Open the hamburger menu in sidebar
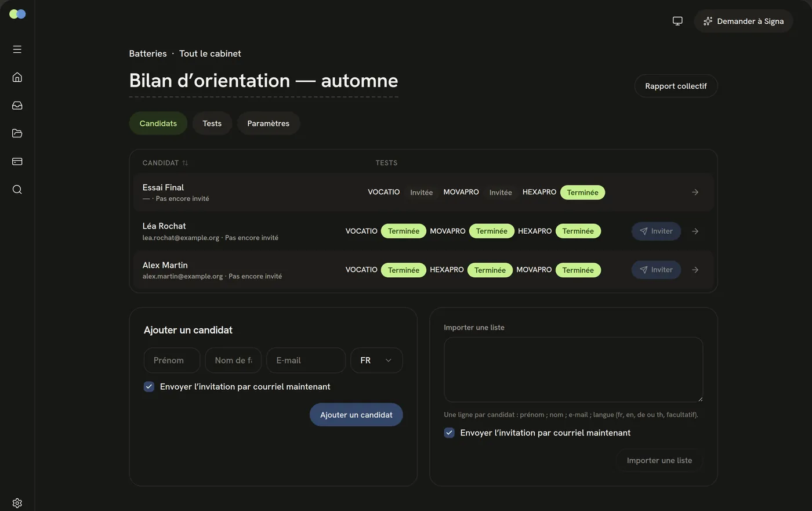This screenshot has height=511, width=812. point(17,49)
